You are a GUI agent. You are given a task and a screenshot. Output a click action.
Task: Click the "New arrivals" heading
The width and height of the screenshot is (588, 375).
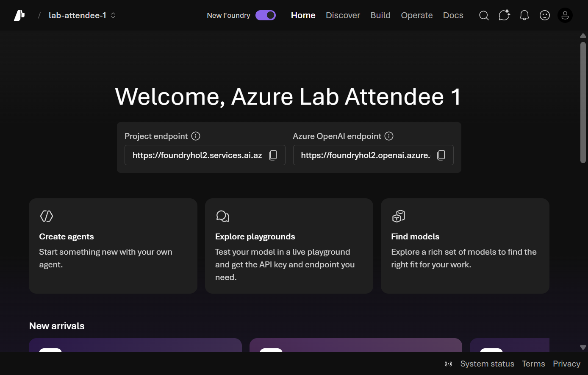pyautogui.click(x=57, y=326)
